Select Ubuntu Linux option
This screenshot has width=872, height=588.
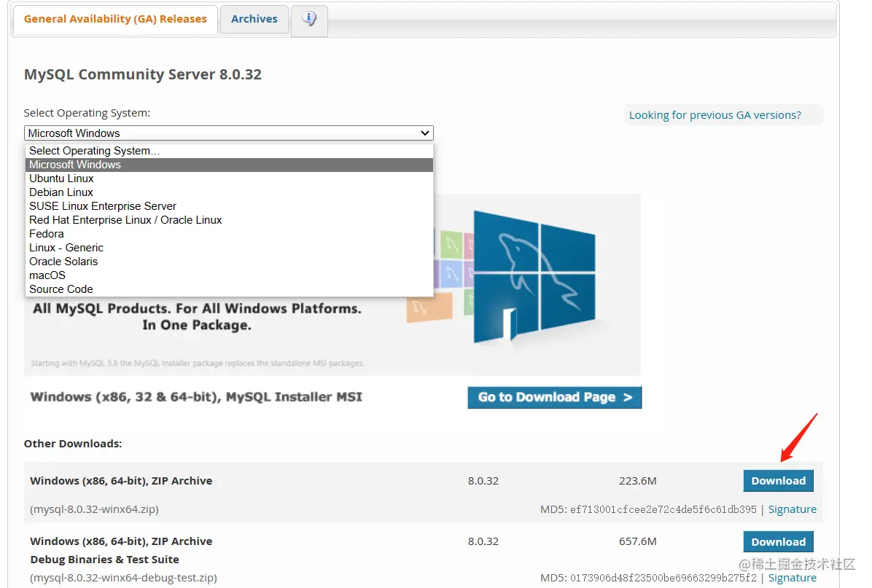(x=229, y=179)
